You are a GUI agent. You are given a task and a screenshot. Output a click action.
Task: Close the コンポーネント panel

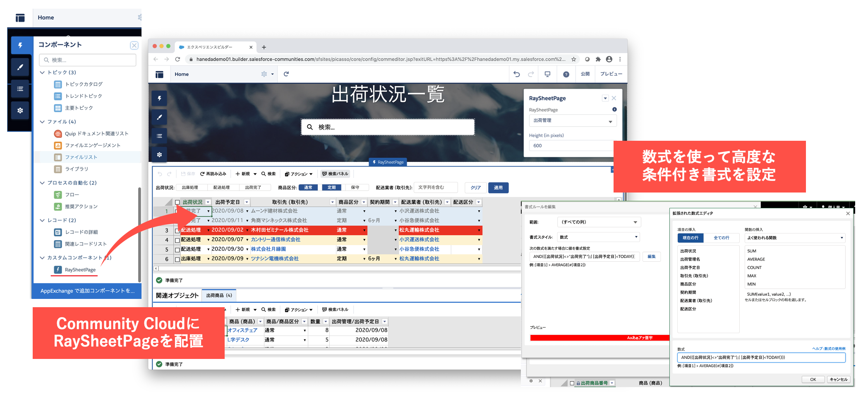point(134,45)
